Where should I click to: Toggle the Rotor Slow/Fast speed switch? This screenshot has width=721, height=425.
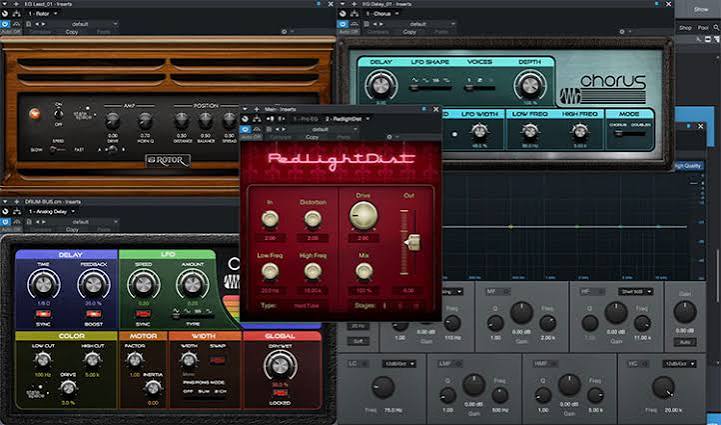coord(58,149)
